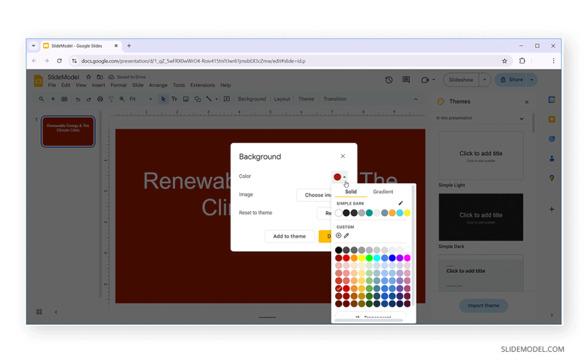Collapse the filmstrip with left chevron
Image resolution: width=588 pixels, height=364 pixels.
[x=56, y=312]
